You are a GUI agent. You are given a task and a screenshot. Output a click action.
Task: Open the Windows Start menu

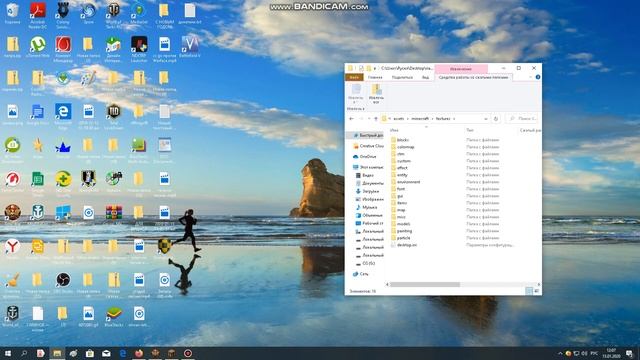click(7, 353)
